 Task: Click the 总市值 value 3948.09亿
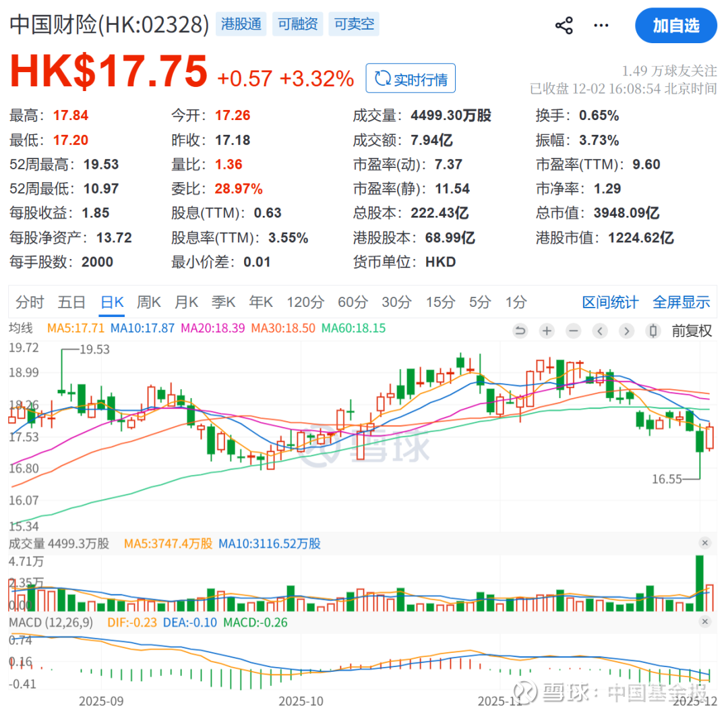point(626,212)
